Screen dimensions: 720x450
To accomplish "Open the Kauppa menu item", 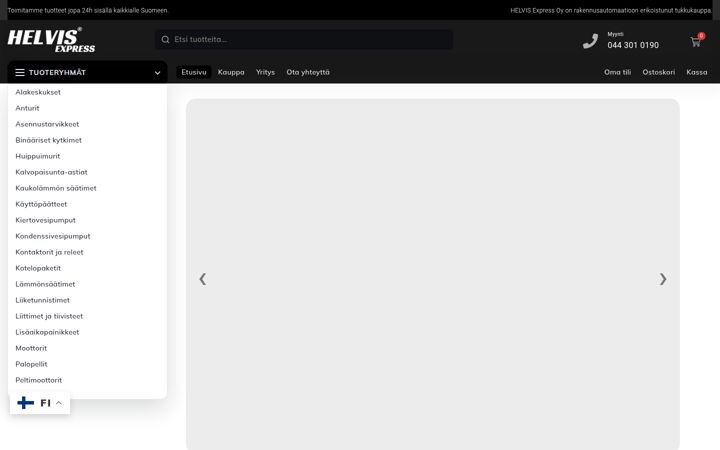I will (x=231, y=72).
